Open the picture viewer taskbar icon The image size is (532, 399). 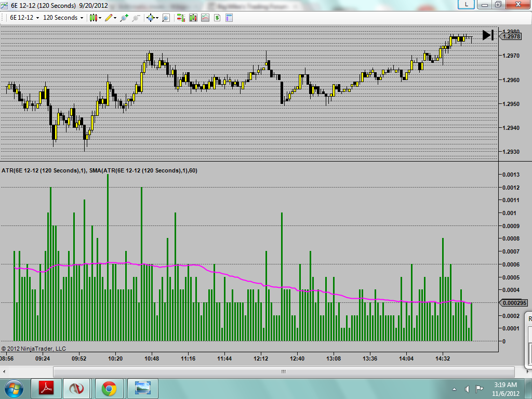pyautogui.click(x=142, y=389)
